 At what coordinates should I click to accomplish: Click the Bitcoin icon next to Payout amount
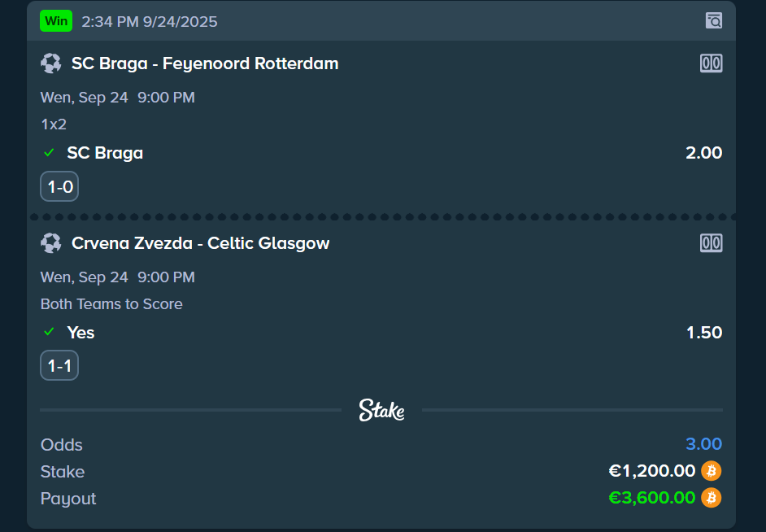pyautogui.click(x=712, y=498)
